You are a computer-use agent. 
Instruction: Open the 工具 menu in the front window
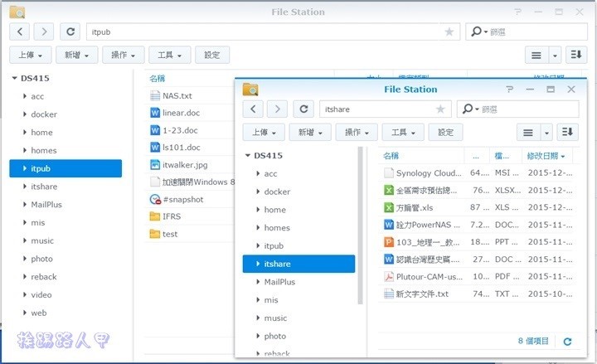[x=404, y=133]
